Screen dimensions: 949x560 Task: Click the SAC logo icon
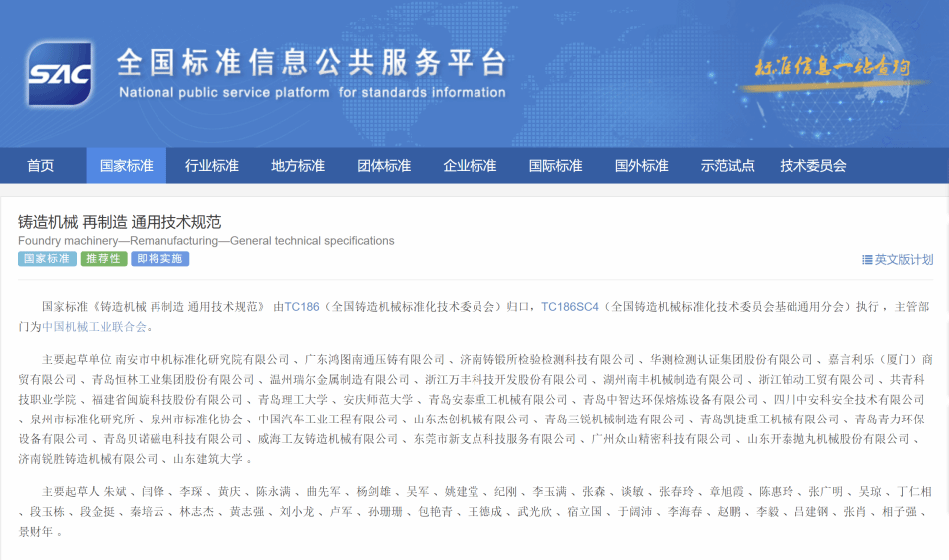(x=60, y=74)
